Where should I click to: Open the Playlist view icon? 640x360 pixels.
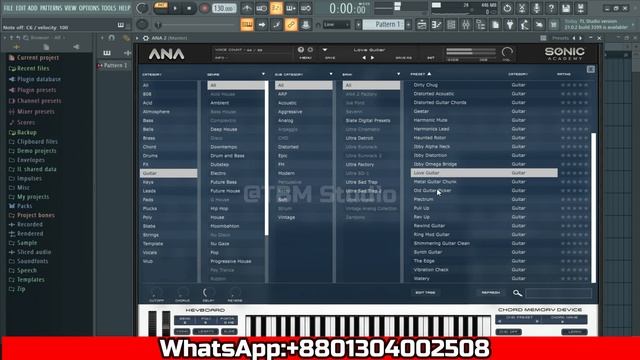[x=422, y=24]
